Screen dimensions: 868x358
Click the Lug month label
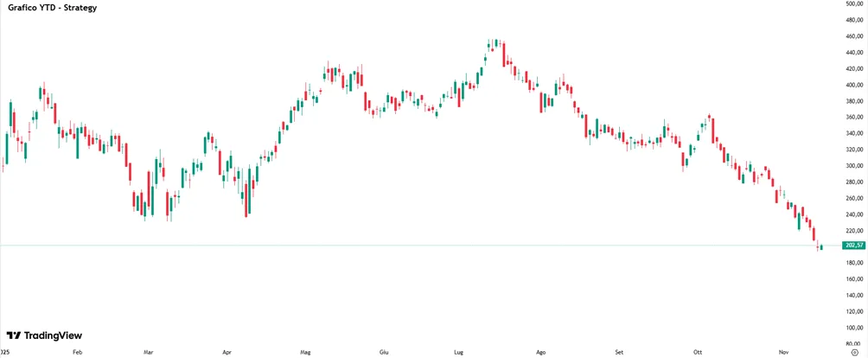459,351
